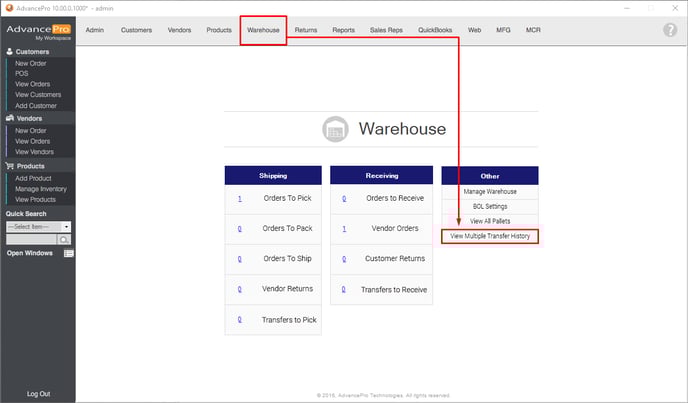Click the Quick Search magnifier icon
688x403 pixels.
[64, 240]
